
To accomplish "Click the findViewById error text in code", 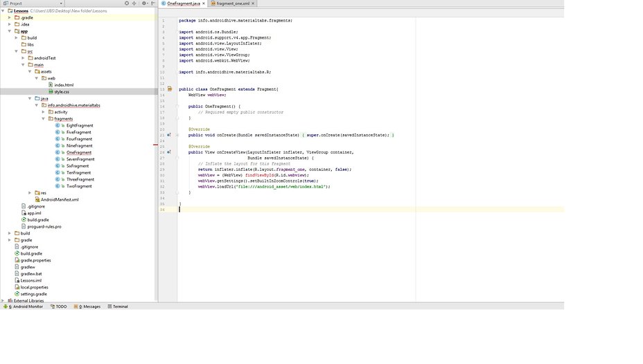I will [x=259, y=175].
